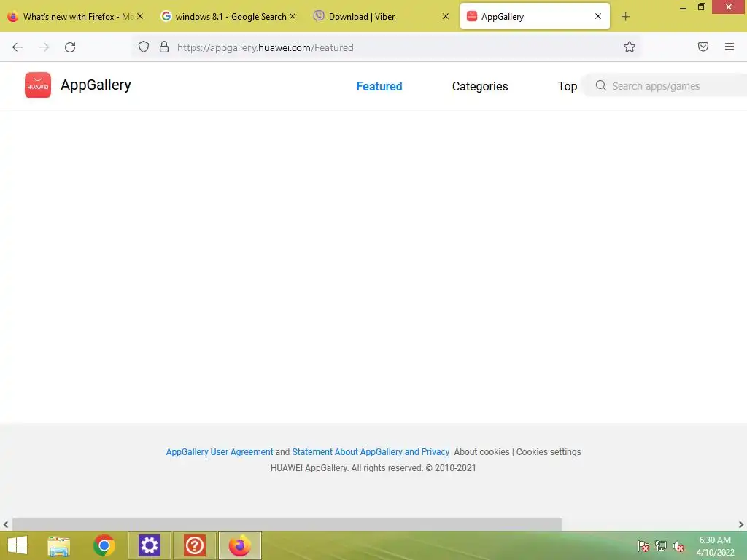Click the padlock site security icon

[164, 47]
